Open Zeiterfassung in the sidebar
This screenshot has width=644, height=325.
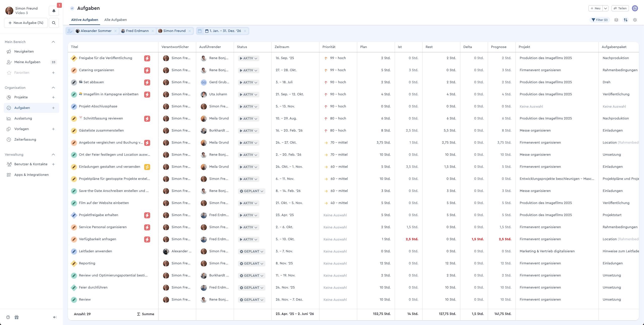coord(25,140)
